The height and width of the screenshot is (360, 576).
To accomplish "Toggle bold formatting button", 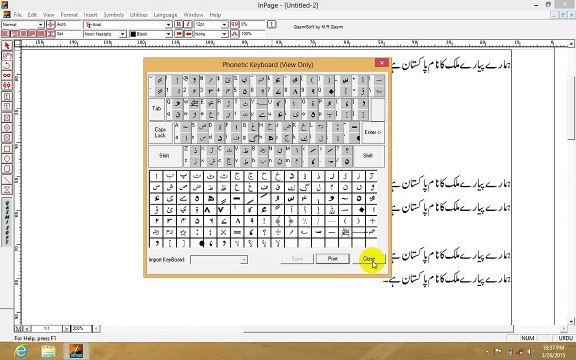I will [x=179, y=24].
